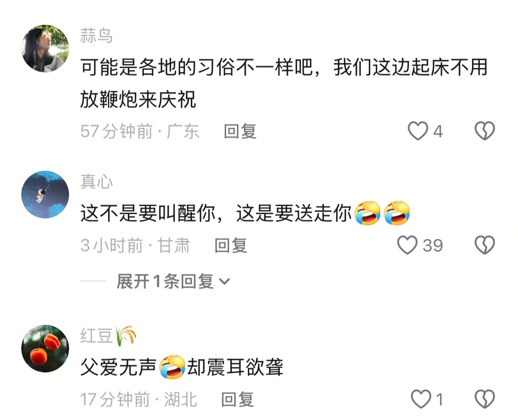Dislike 蒜鸟's comment with broken heart
Image resolution: width=518 pixels, height=420 pixels.
coord(485,131)
